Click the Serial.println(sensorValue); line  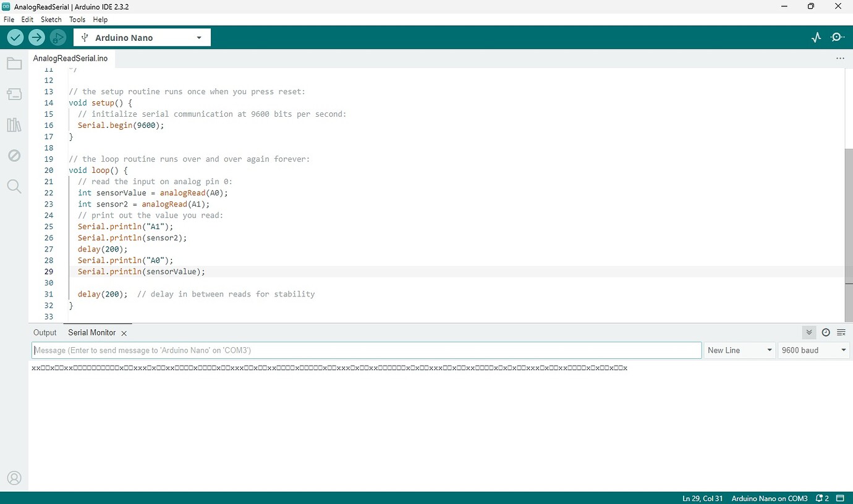[142, 271]
